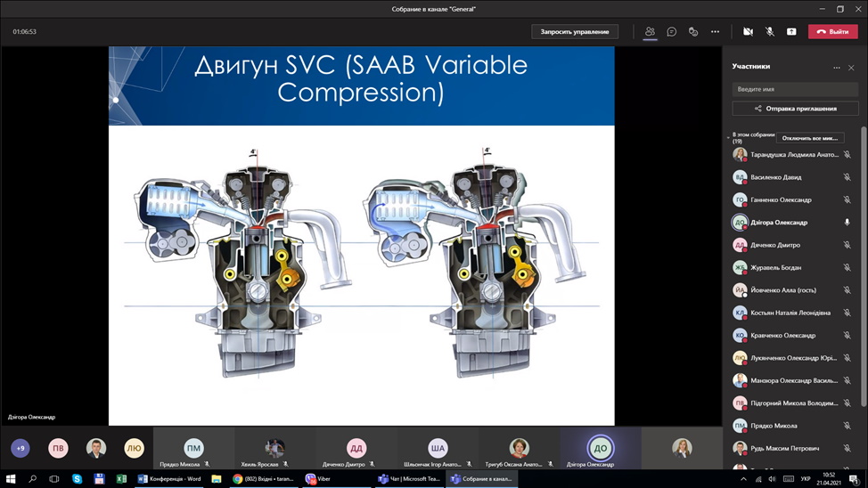This screenshot has height=488, width=868.
Task: Open reactions and raise hand icon
Action: 693,31
